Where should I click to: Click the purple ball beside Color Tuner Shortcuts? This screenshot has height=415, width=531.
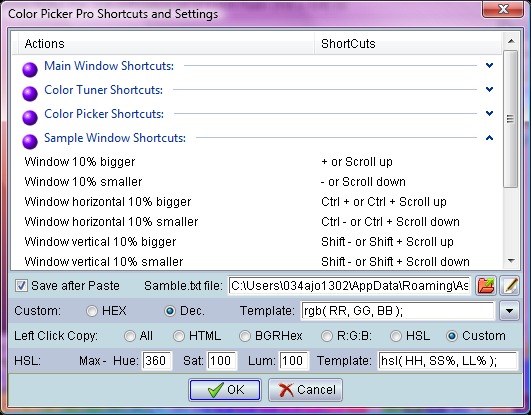pyautogui.click(x=30, y=94)
